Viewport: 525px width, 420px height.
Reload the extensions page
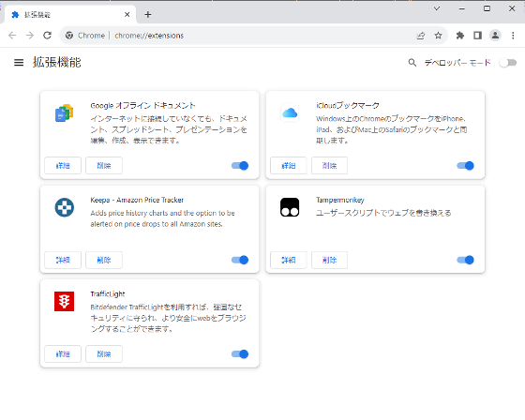click(x=47, y=36)
